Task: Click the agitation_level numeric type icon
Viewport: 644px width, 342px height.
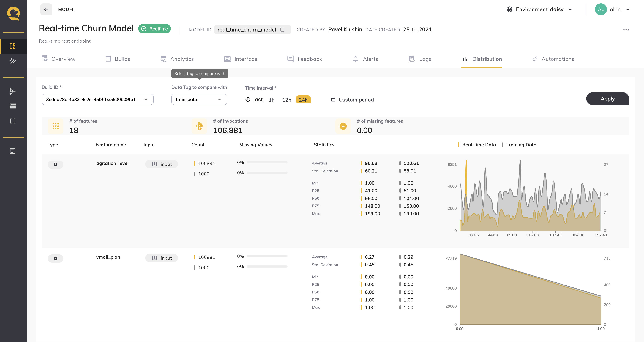Action: (56, 164)
